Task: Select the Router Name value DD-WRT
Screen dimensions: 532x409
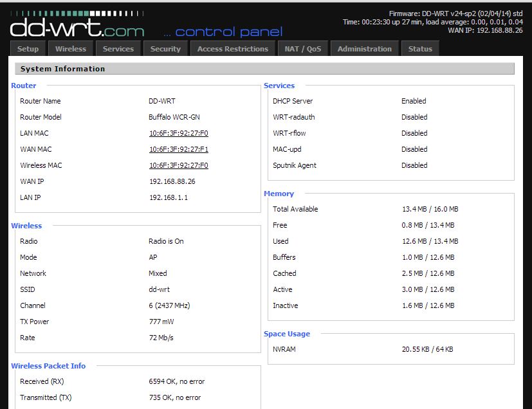Action: (162, 101)
